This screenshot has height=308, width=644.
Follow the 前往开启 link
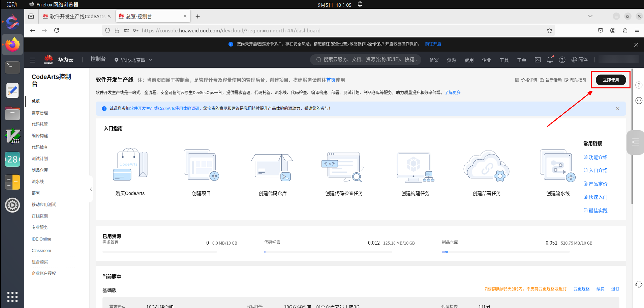(x=433, y=44)
